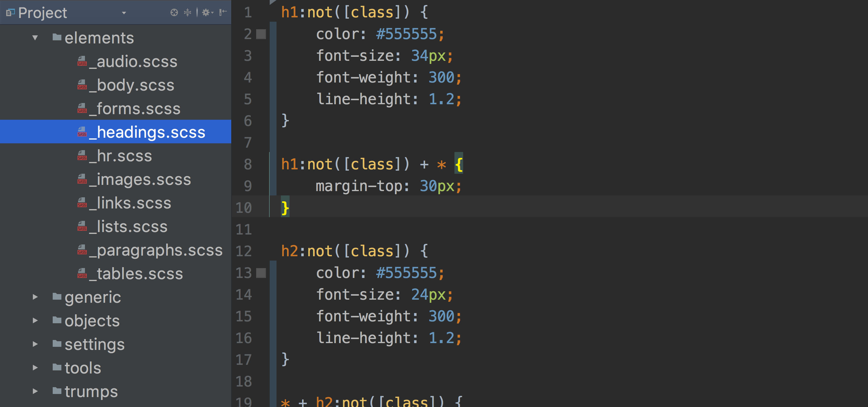Select the elements folder icon
Screen dimensions: 868x407
(x=57, y=37)
